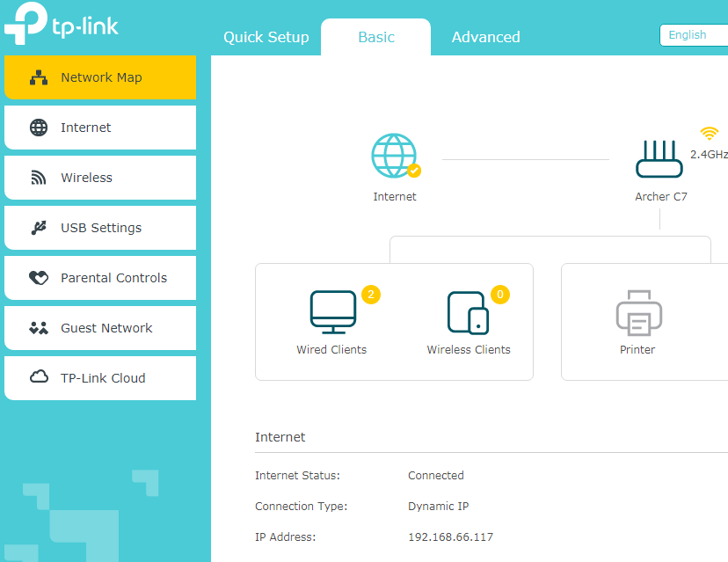
Task: Open the Wireless settings page
Action: coord(100,178)
